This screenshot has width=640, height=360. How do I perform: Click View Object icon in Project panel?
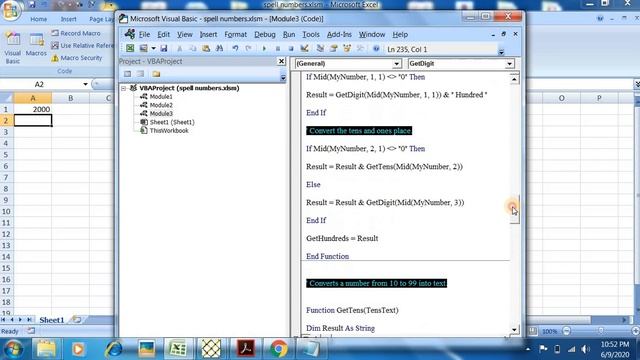(140, 74)
